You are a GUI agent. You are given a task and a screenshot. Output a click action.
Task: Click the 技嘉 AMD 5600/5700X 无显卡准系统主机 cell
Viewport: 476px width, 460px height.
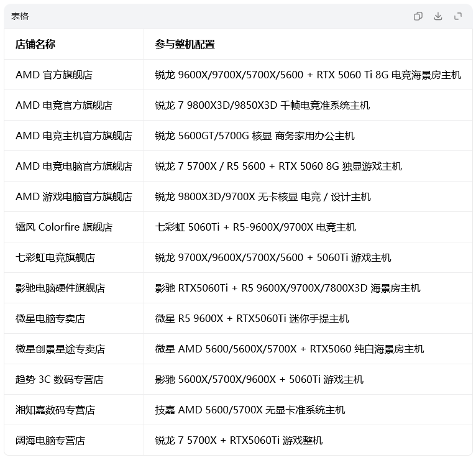(250, 410)
